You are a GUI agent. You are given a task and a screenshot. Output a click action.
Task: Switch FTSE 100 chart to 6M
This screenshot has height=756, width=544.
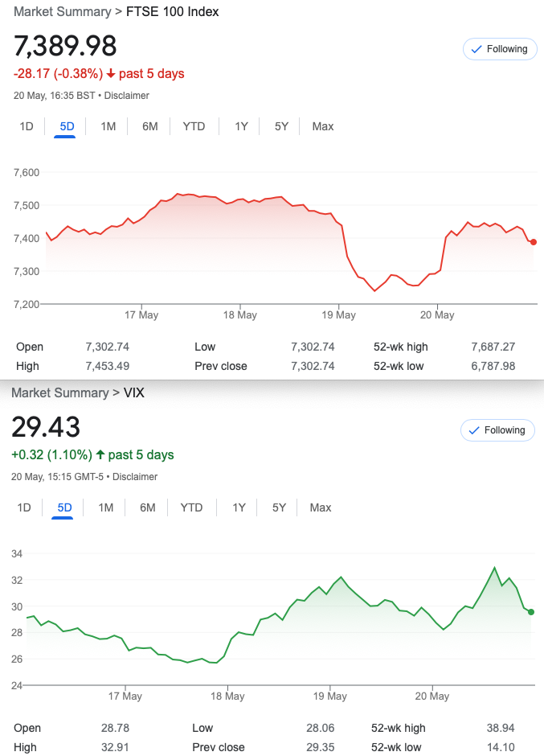pyautogui.click(x=149, y=127)
